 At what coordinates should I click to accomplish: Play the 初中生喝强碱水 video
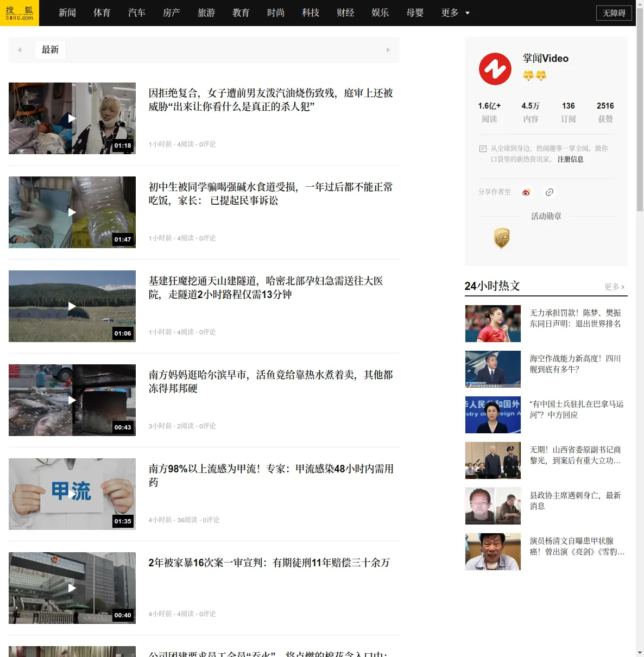point(72,212)
